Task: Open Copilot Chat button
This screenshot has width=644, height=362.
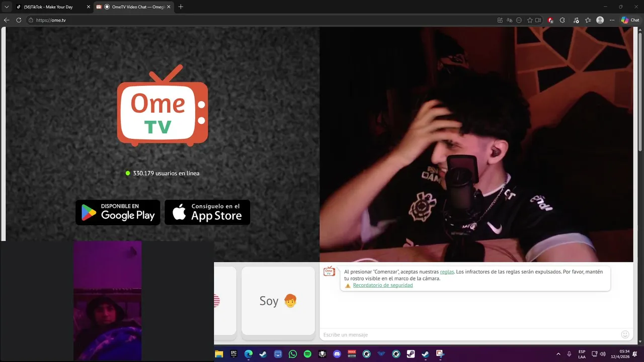Action: pyautogui.click(x=630, y=20)
